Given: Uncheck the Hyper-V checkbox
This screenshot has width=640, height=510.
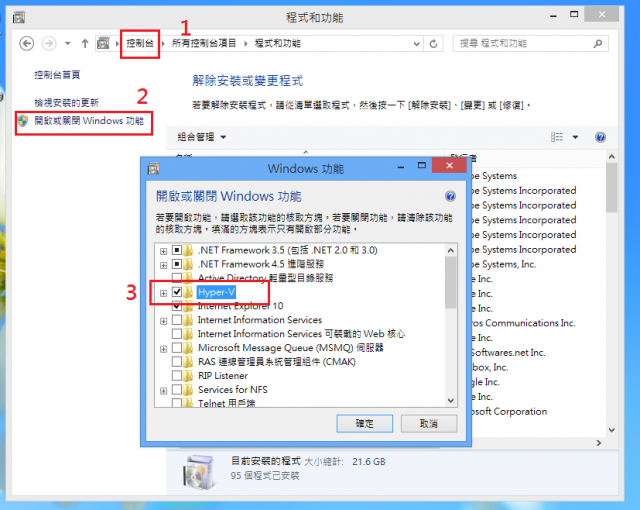Looking at the screenshot, I should click(x=177, y=292).
